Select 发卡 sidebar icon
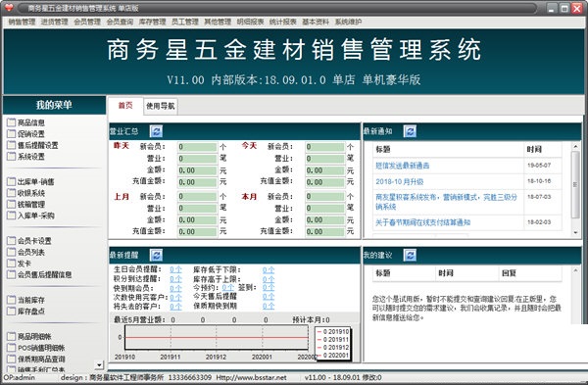 point(12,264)
